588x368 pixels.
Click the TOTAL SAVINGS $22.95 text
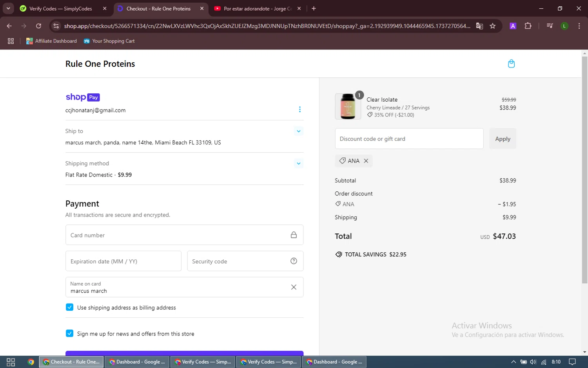coord(376,254)
